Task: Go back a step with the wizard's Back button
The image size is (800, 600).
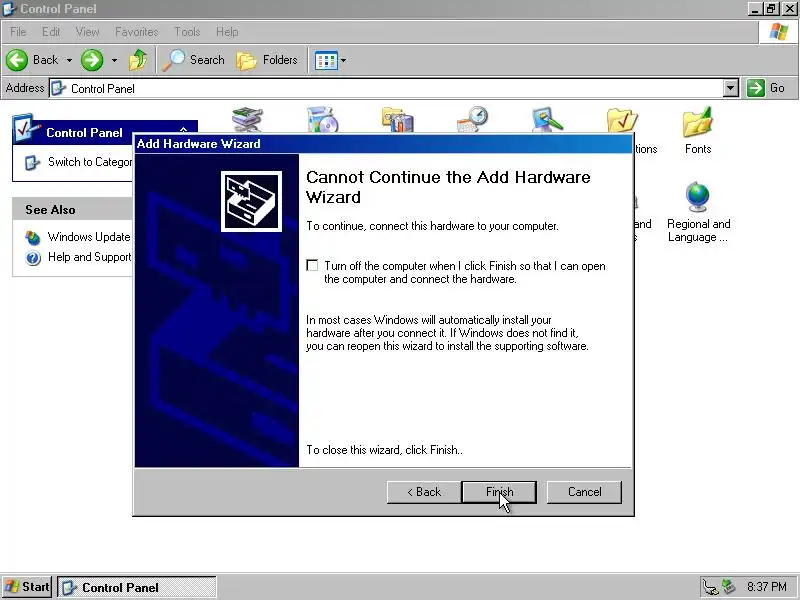Action: pyautogui.click(x=423, y=492)
